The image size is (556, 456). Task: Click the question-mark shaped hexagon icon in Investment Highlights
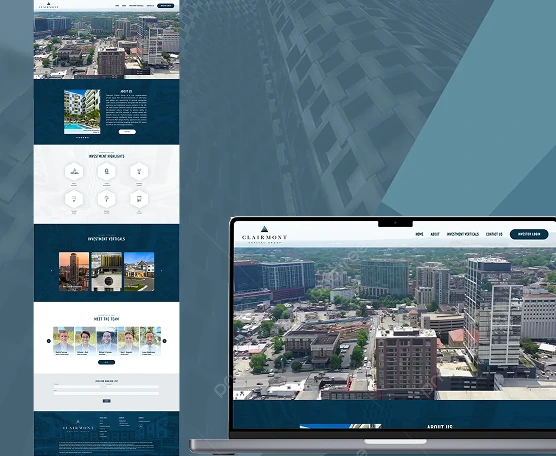click(106, 199)
